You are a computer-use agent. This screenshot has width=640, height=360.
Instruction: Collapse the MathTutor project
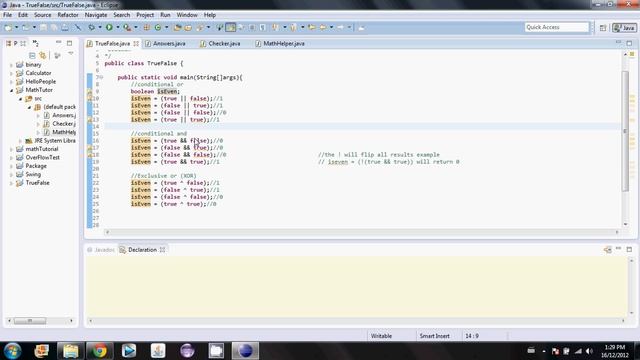point(11,90)
